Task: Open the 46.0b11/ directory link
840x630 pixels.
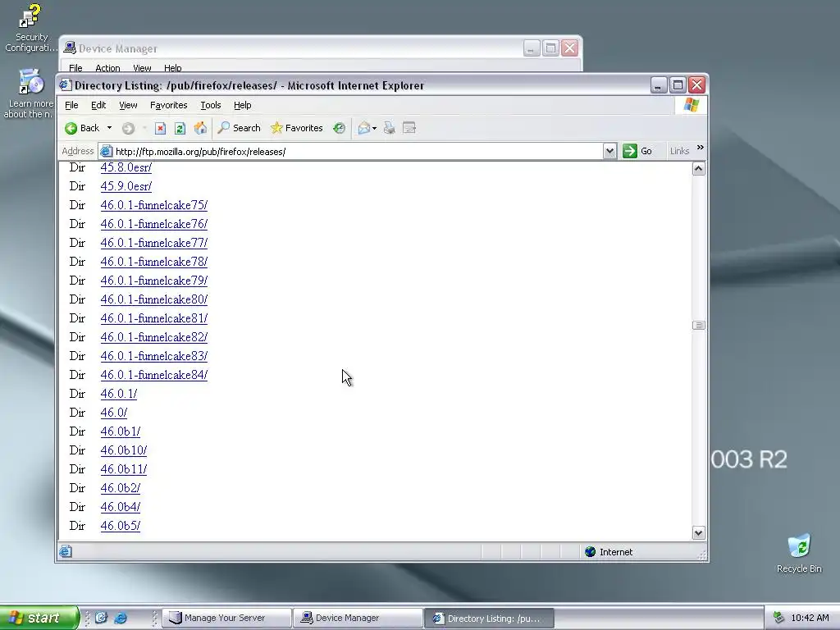Action: pyautogui.click(x=123, y=469)
